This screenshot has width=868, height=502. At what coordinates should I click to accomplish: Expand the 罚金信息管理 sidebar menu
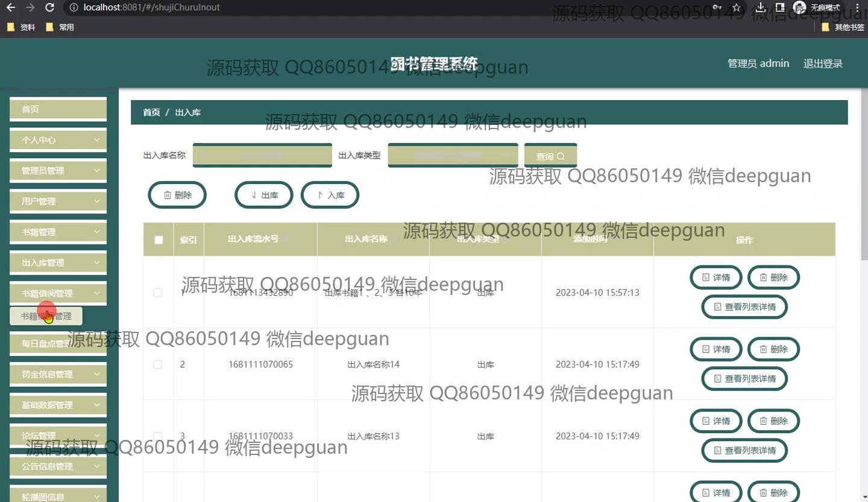point(58,374)
